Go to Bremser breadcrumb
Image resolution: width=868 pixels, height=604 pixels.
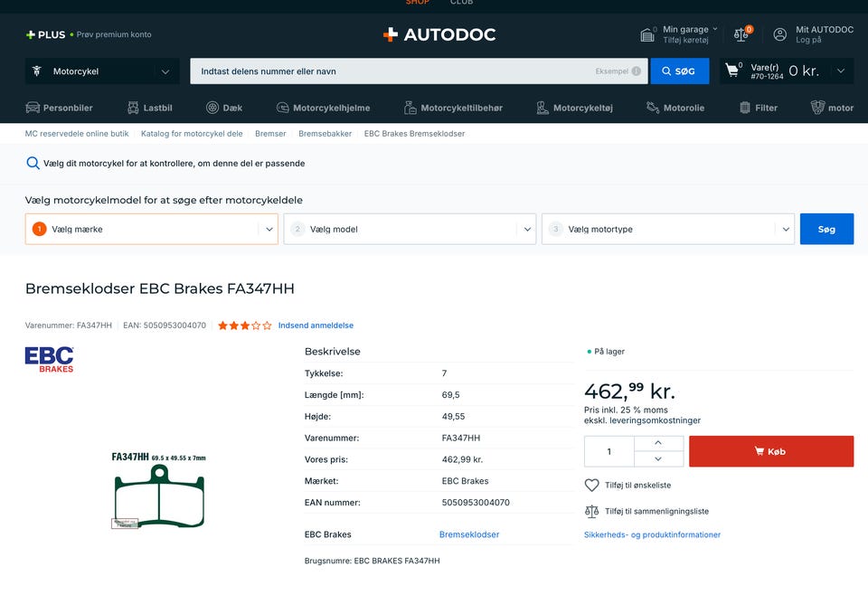(270, 134)
